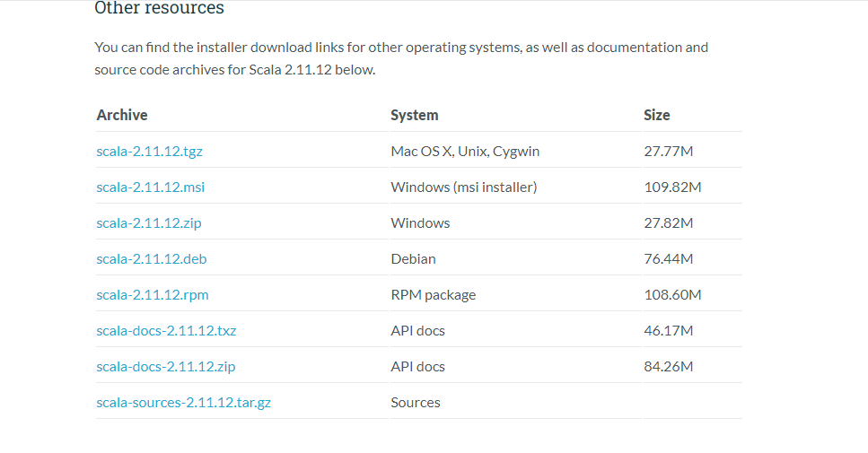
Task: Click the paragraph mentioning Scala 2.11.12
Action: pos(401,58)
